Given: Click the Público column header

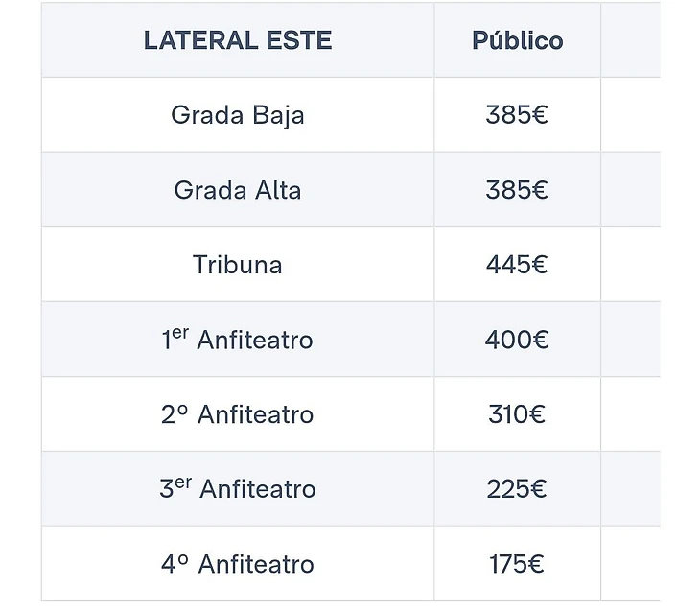Looking at the screenshot, I should tap(517, 40).
